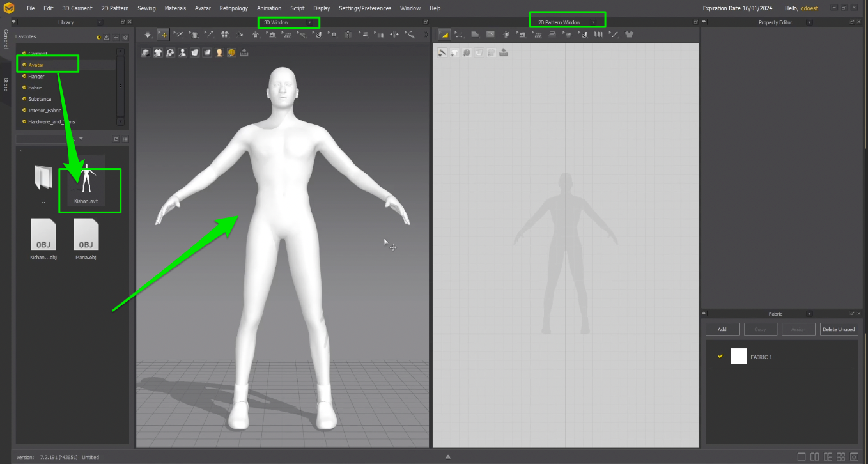Toggle the sewing visibility icon in 2D window
The image size is (868, 464).
(442, 52)
